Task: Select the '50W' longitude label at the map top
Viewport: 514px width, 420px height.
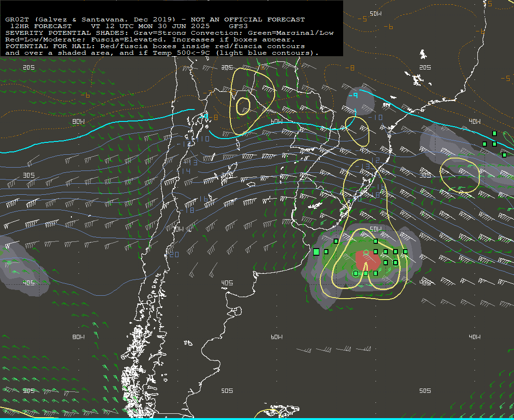Action: click(x=376, y=14)
